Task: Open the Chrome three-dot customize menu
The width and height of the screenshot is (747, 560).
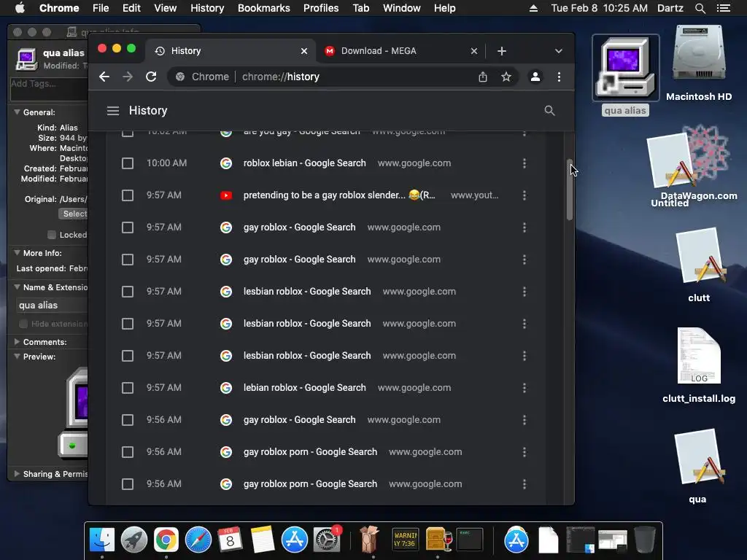Action: (559, 77)
